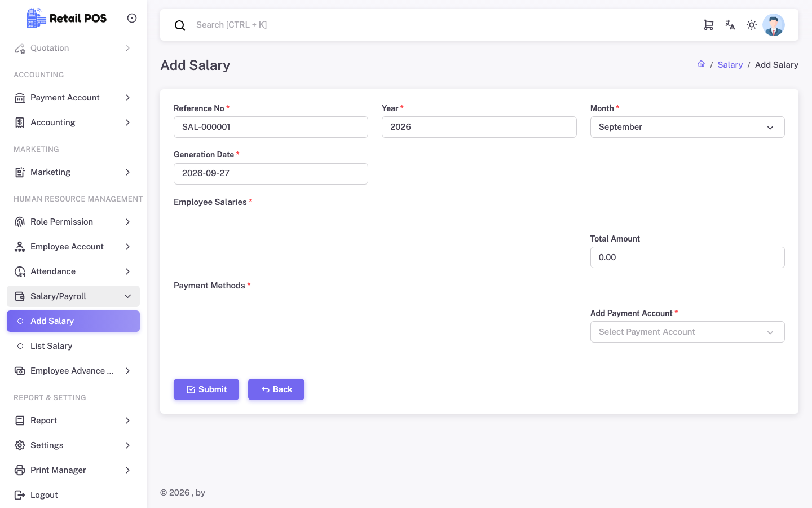Viewport: 812px width, 508px height.
Task: Click the Total Amount field
Action: coord(687,257)
